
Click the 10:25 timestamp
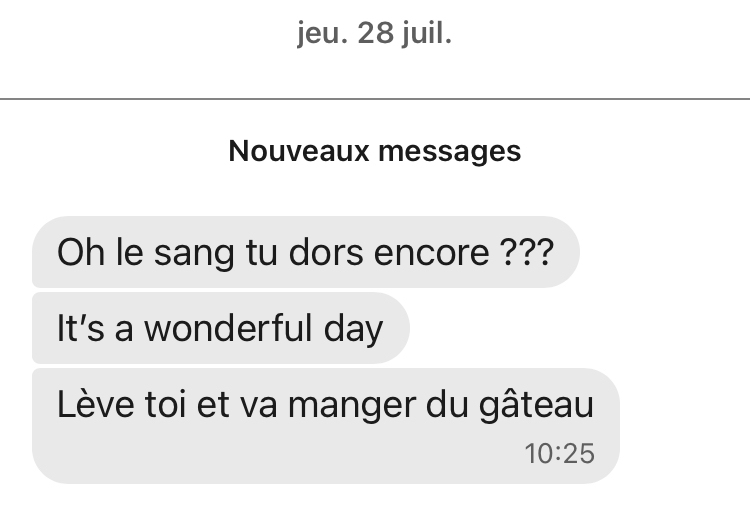tap(559, 453)
